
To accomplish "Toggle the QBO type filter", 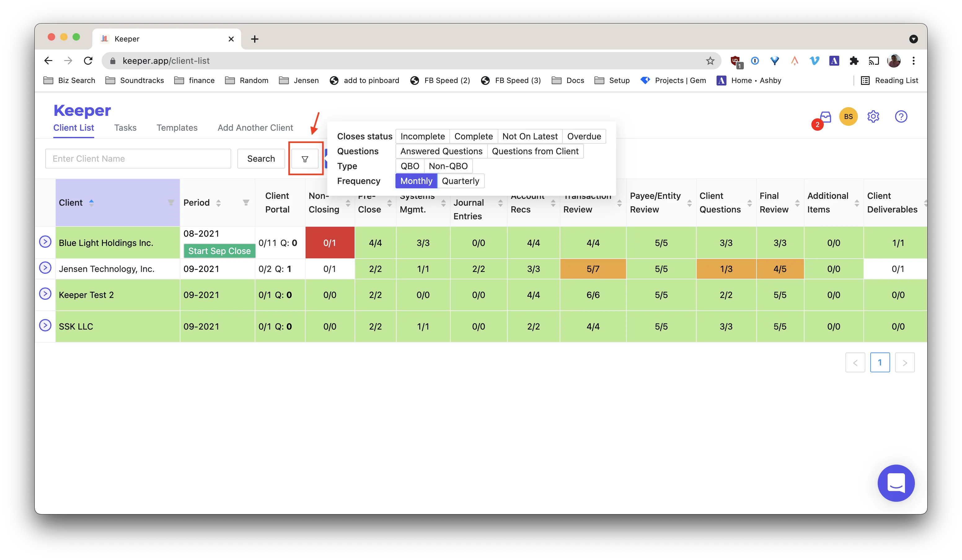I will click(x=410, y=166).
